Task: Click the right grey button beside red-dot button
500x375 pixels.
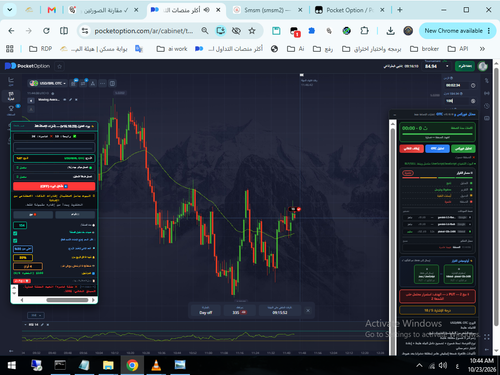Action: 75,214
